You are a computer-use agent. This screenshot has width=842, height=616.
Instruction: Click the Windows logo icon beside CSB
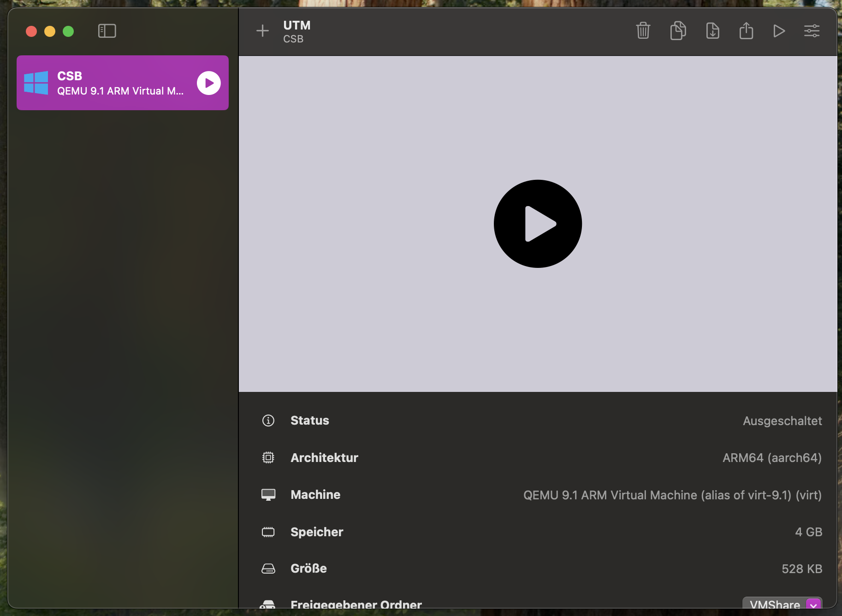click(36, 83)
